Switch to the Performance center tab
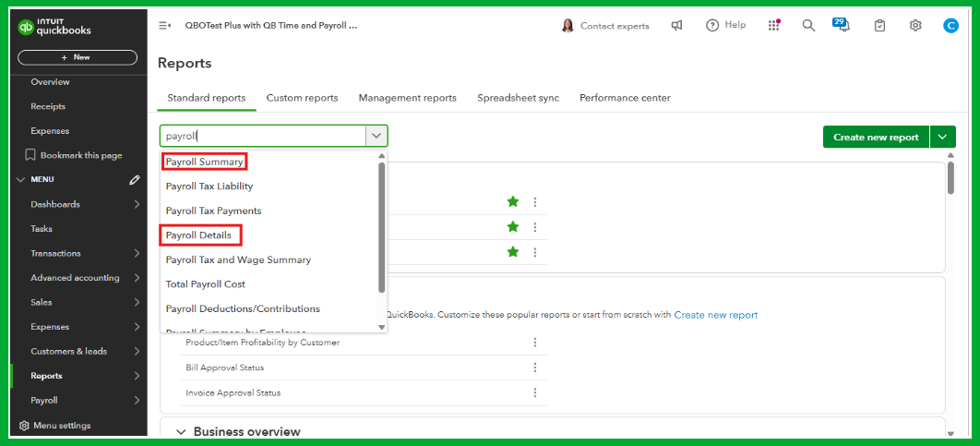Image resolution: width=980 pixels, height=446 pixels. (x=625, y=98)
